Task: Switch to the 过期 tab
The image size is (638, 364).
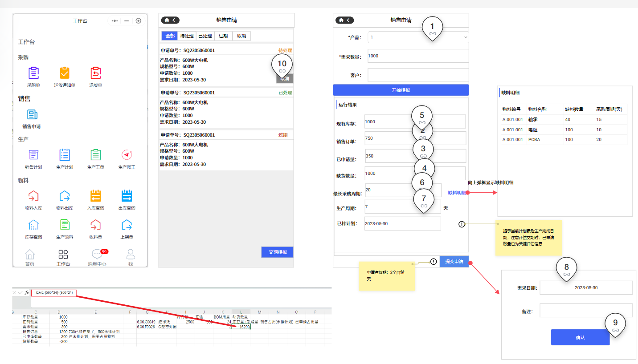Action: pos(223,36)
